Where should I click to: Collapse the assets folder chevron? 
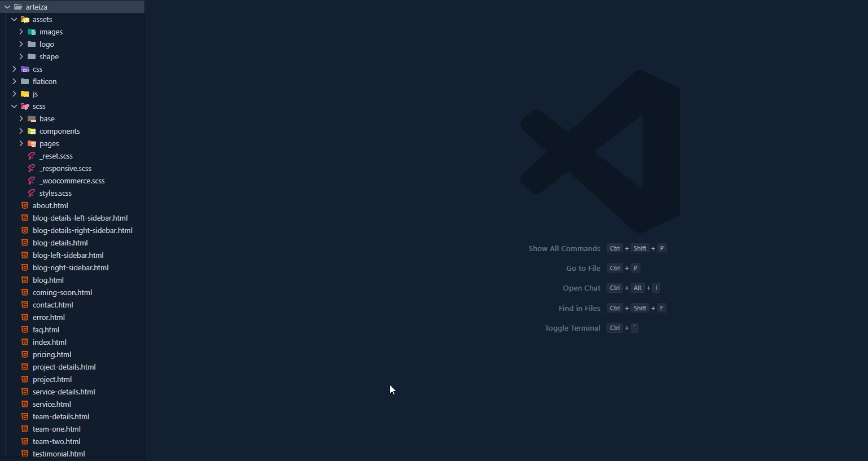14,20
